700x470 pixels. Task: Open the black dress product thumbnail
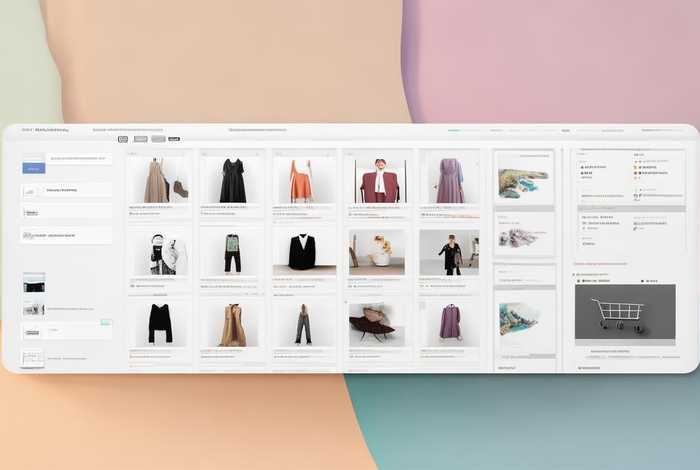[x=233, y=181]
